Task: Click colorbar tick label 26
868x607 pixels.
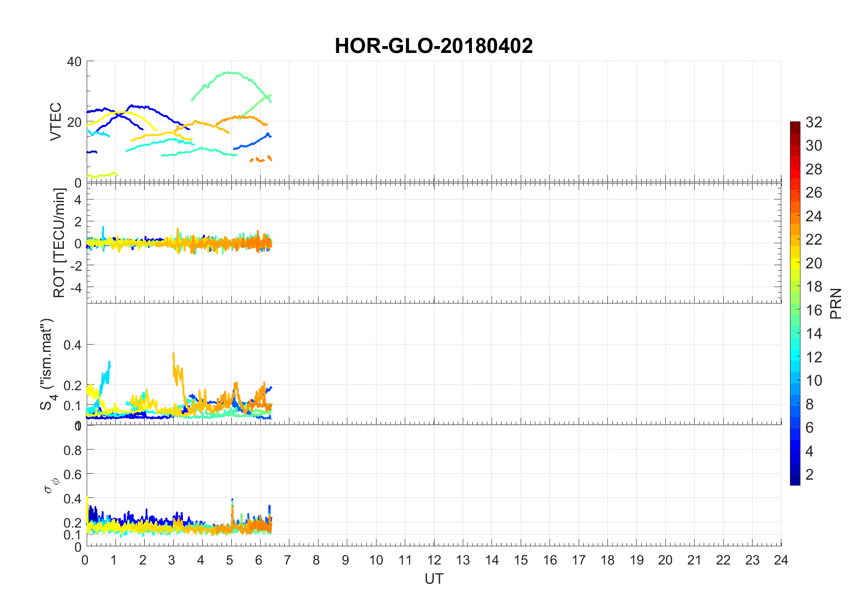Action: point(814,193)
